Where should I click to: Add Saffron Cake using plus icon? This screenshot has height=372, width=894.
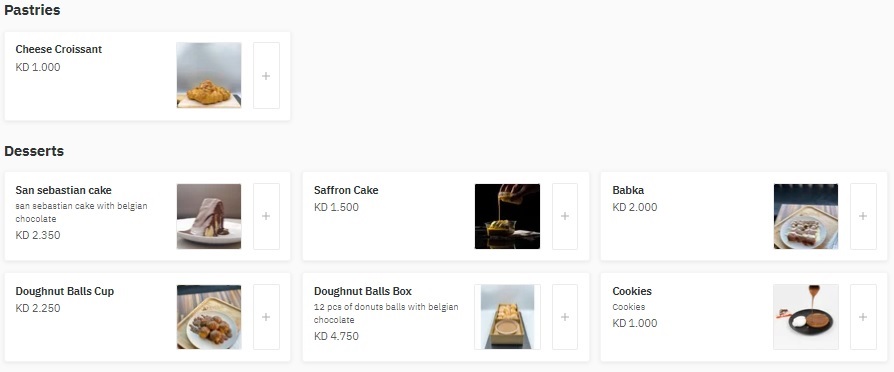click(x=564, y=216)
